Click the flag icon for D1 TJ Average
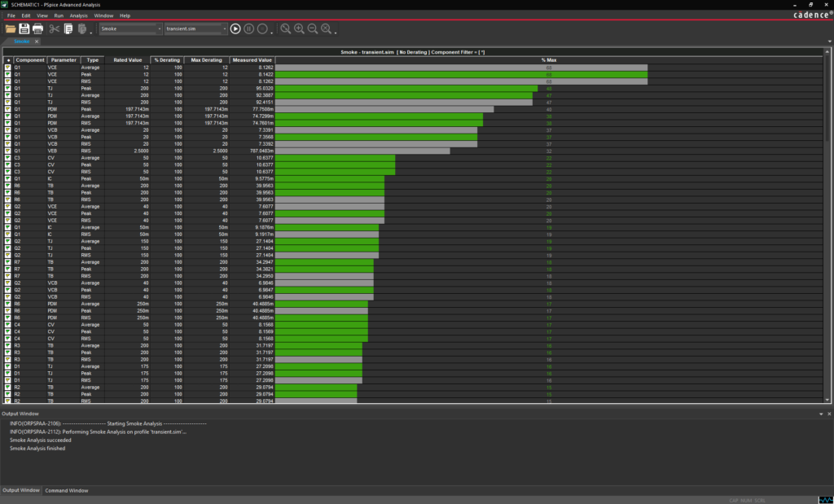The width and height of the screenshot is (834, 504). [x=8, y=366]
